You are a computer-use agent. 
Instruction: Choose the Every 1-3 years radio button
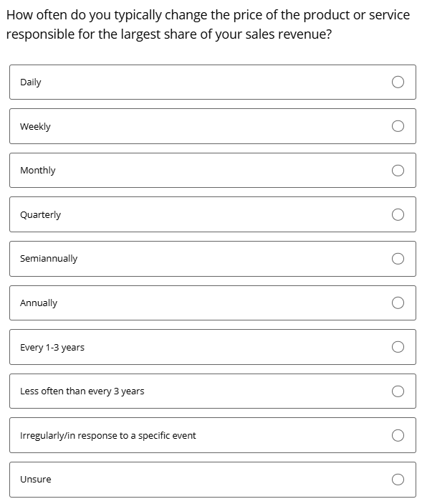(x=398, y=347)
